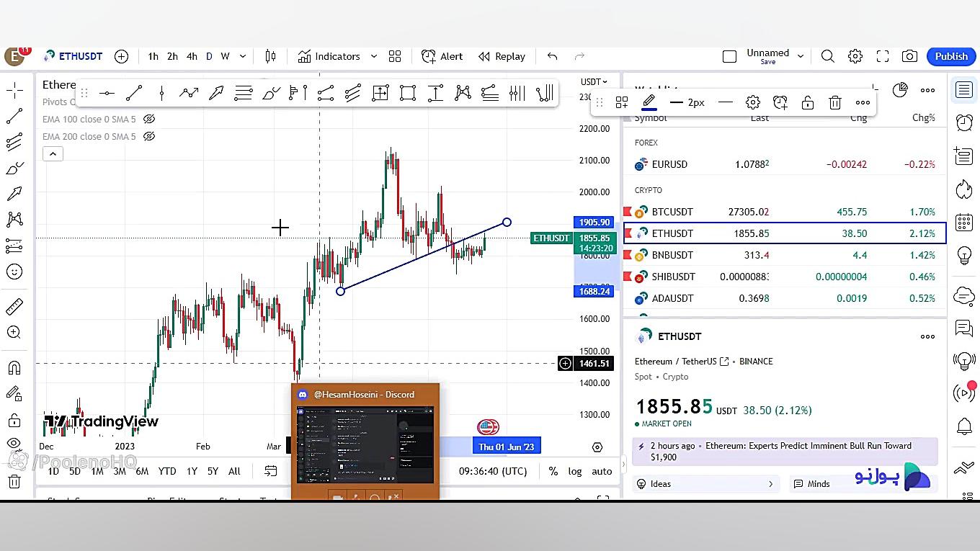Screen dimensions: 980x551
Task: Show the hidden EMA 200 indicator
Action: pyautogui.click(x=149, y=136)
